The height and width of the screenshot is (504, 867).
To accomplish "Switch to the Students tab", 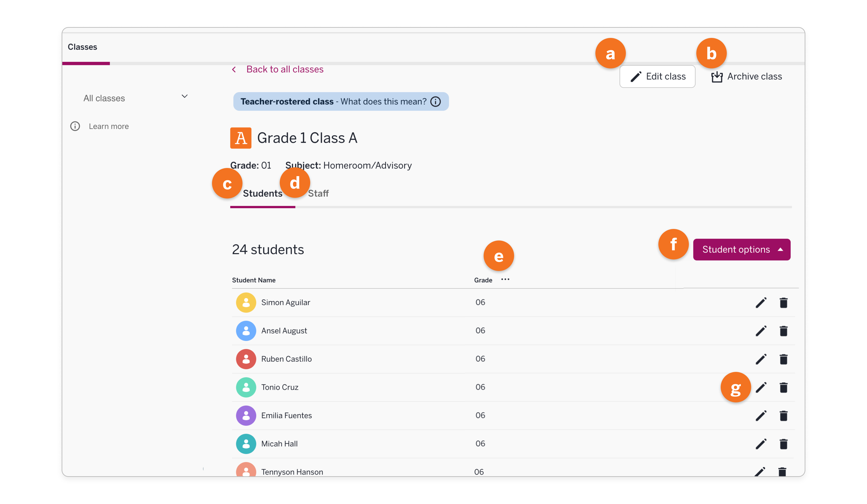I will coord(263,193).
